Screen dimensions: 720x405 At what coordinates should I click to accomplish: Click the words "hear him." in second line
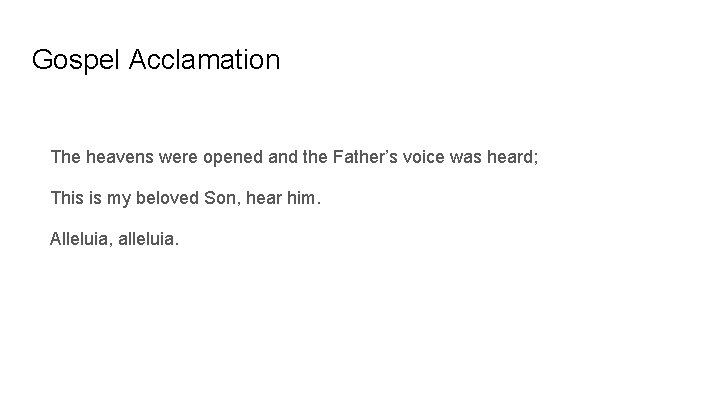[x=283, y=198]
